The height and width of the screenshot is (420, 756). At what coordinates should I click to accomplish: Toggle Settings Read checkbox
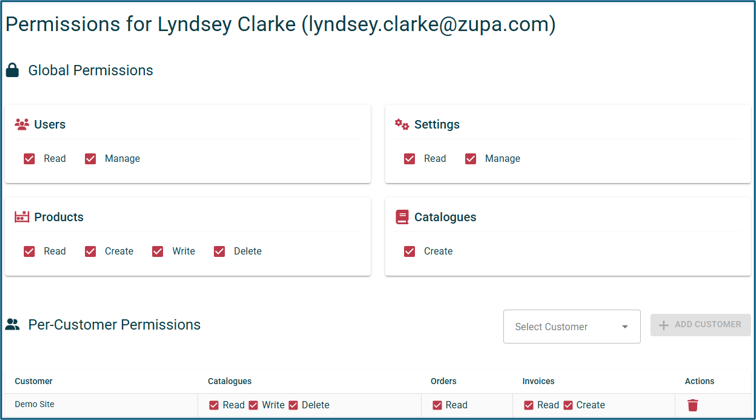click(409, 159)
